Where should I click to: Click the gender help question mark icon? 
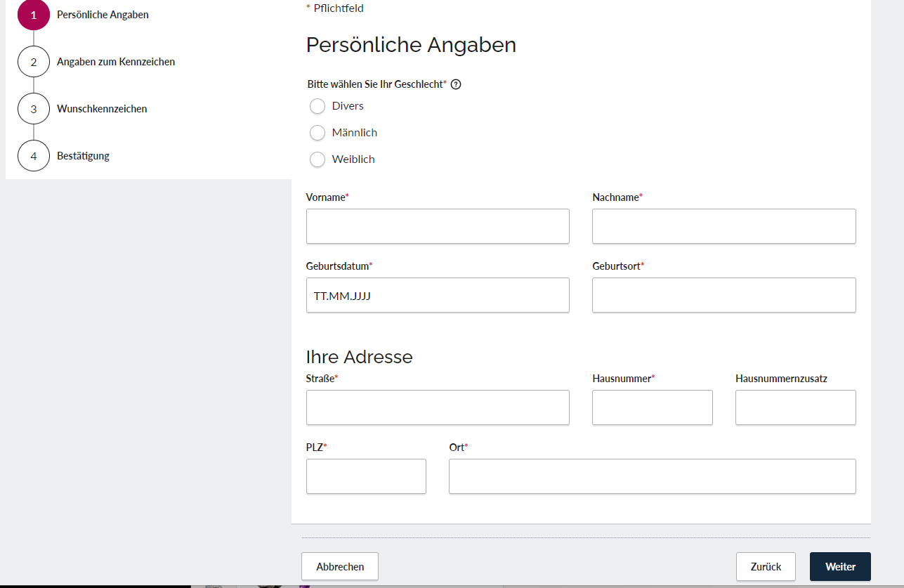[x=456, y=84]
